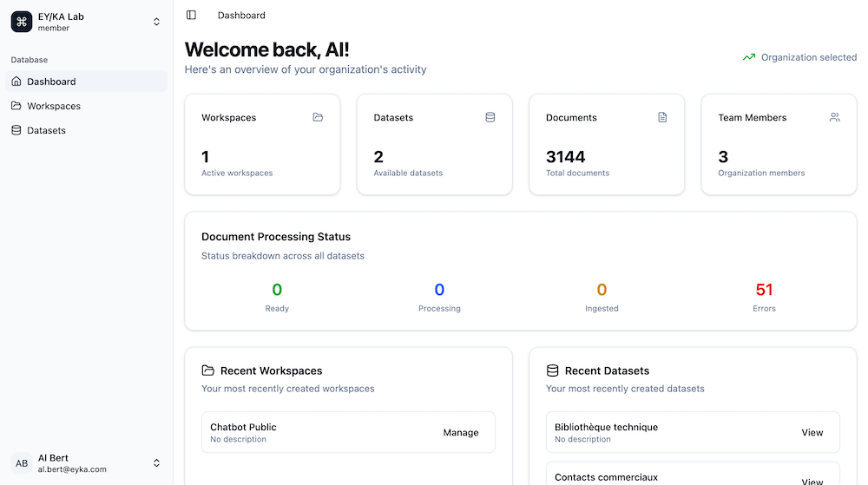Click the database icon beside Recent Datasets

[x=552, y=370]
